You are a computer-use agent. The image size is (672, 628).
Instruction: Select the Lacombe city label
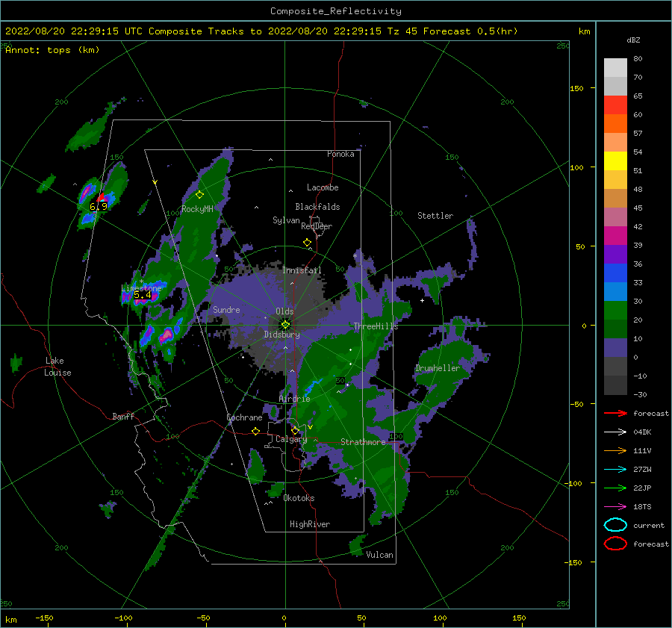click(323, 187)
